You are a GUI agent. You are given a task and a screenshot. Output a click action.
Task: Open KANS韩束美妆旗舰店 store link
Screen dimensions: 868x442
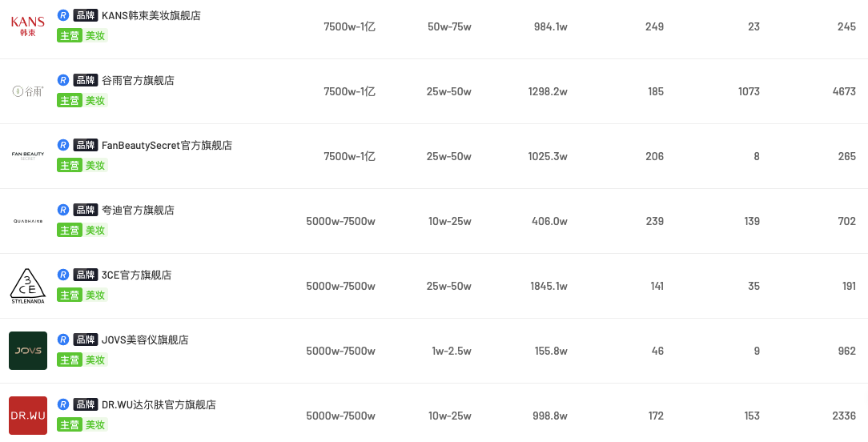tap(151, 15)
